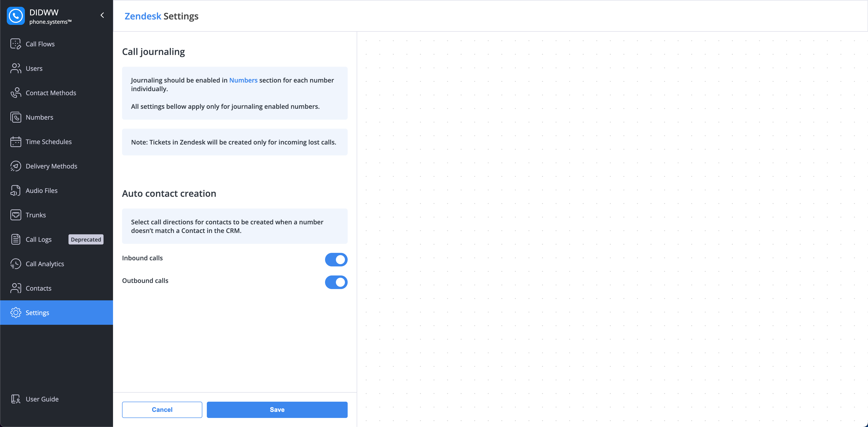Click the Users sidebar icon
The image size is (868, 427).
point(16,68)
